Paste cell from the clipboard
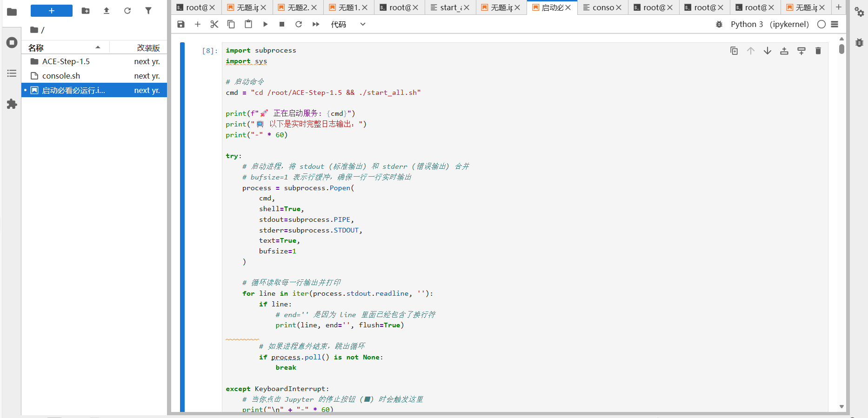 (x=248, y=24)
